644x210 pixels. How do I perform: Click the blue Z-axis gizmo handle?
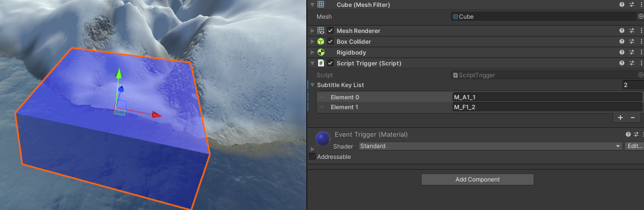[x=121, y=90]
